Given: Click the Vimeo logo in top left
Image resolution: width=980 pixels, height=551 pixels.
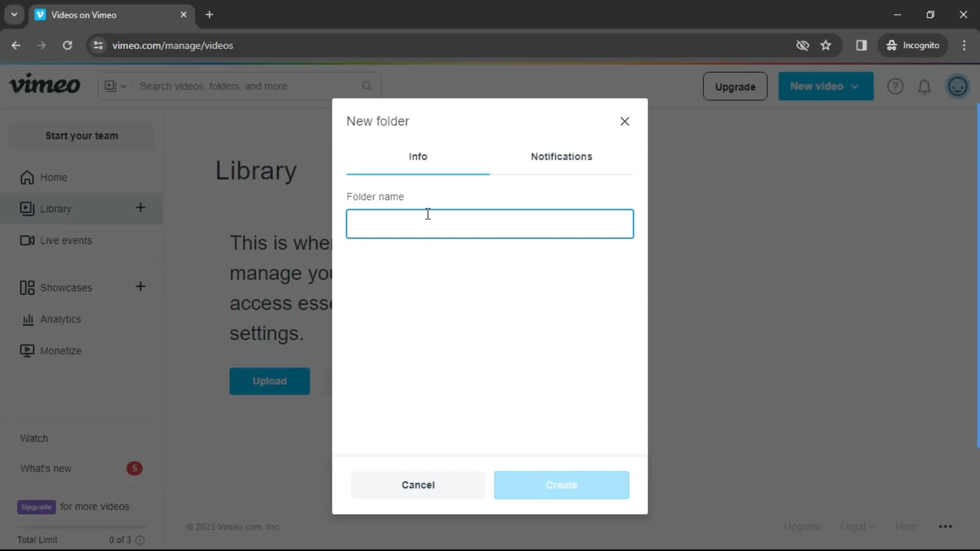Looking at the screenshot, I should pos(44,85).
